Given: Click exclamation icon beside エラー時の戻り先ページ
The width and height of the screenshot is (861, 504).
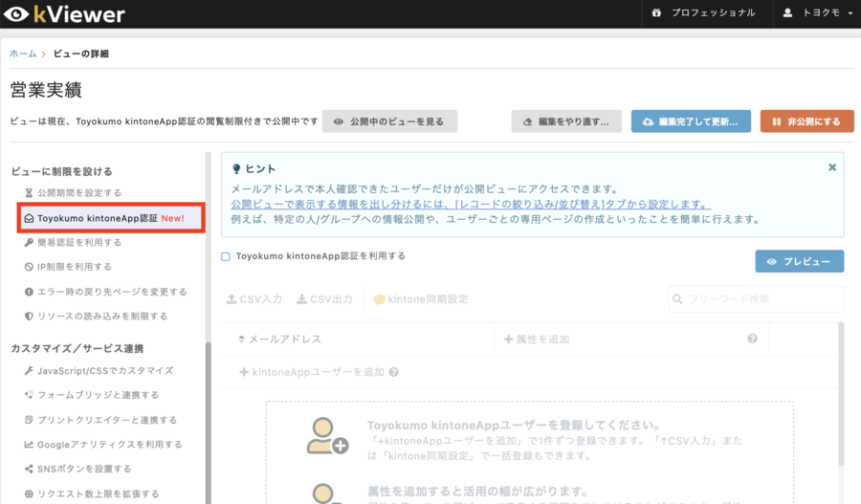Looking at the screenshot, I should [29, 292].
